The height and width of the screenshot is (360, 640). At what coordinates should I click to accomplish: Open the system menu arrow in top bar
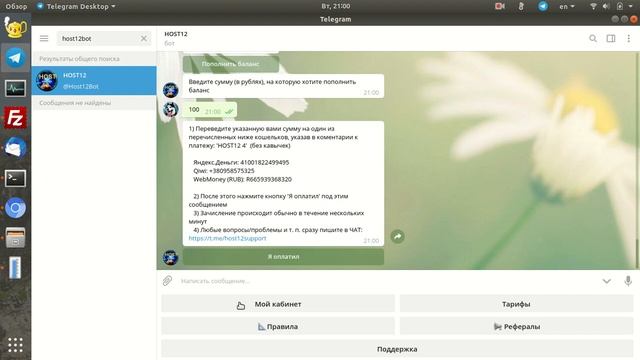[x=630, y=7]
